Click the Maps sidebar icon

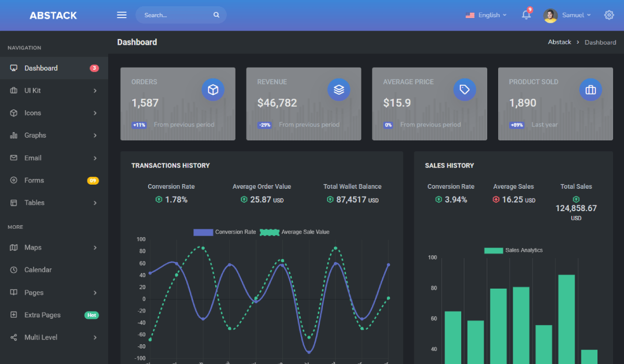[14, 248]
